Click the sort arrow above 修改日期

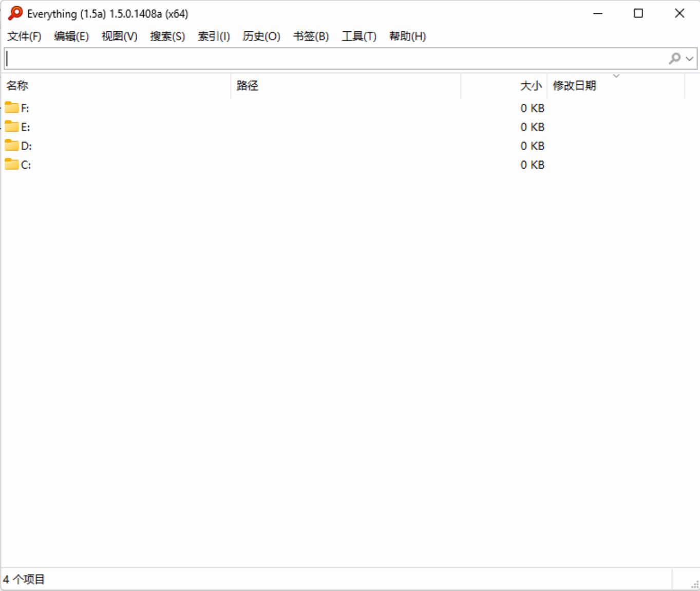(616, 76)
